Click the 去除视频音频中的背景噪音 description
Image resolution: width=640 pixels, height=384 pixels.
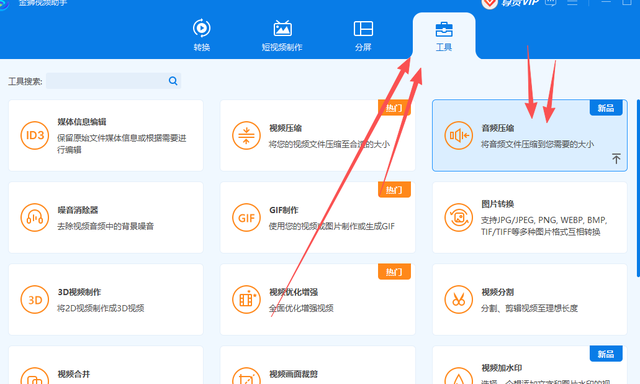[105, 226]
